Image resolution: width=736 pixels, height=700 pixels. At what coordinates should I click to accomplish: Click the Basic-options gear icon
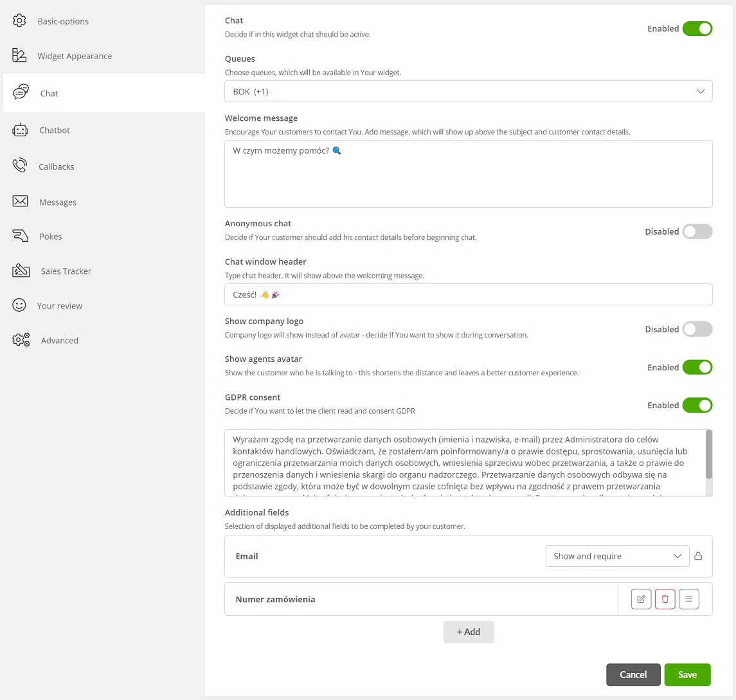tap(19, 21)
